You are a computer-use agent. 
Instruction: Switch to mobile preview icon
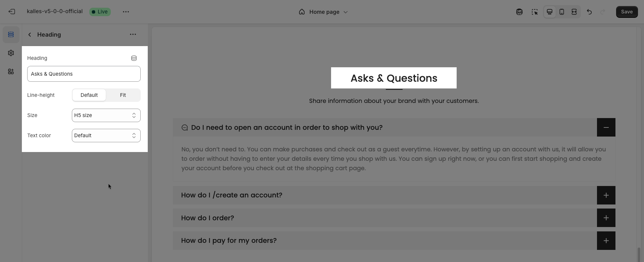click(562, 12)
